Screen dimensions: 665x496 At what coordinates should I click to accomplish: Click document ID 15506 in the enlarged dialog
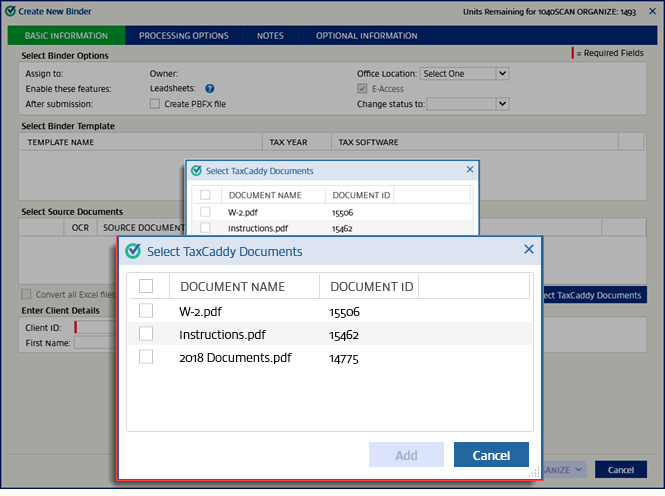(344, 312)
